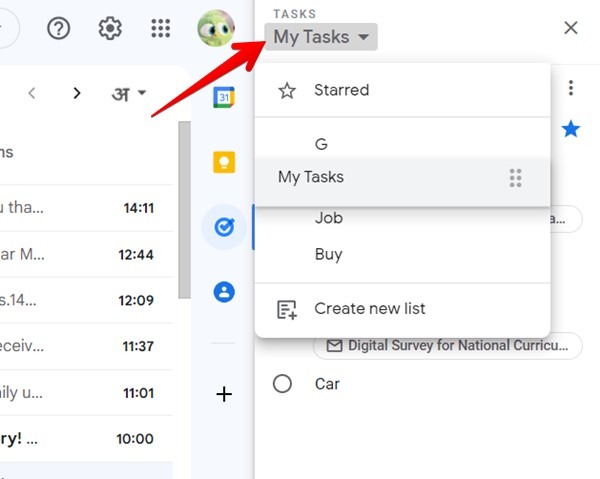This screenshot has height=479, width=600.
Task: Select the Job task list
Action: pyautogui.click(x=403, y=219)
